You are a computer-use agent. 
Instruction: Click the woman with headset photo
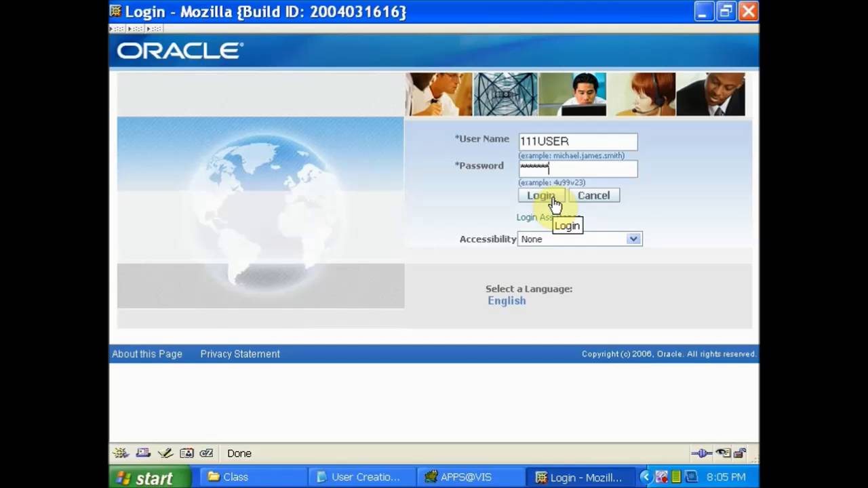[x=642, y=94]
